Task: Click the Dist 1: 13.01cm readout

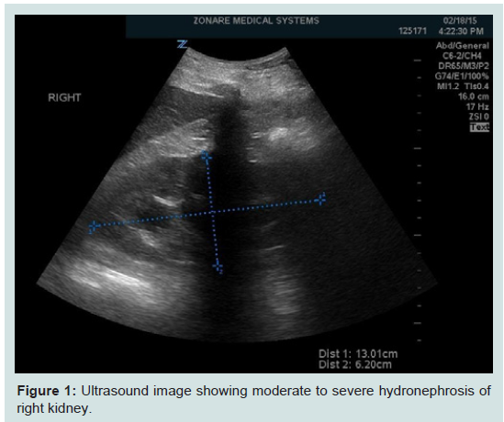Action: pos(358,354)
